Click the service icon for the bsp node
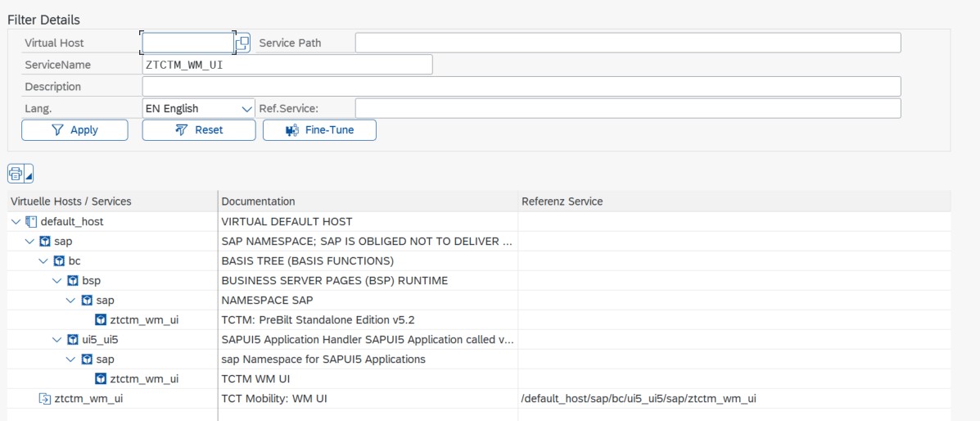Viewport: 980px width, 421px height. pyautogui.click(x=73, y=280)
